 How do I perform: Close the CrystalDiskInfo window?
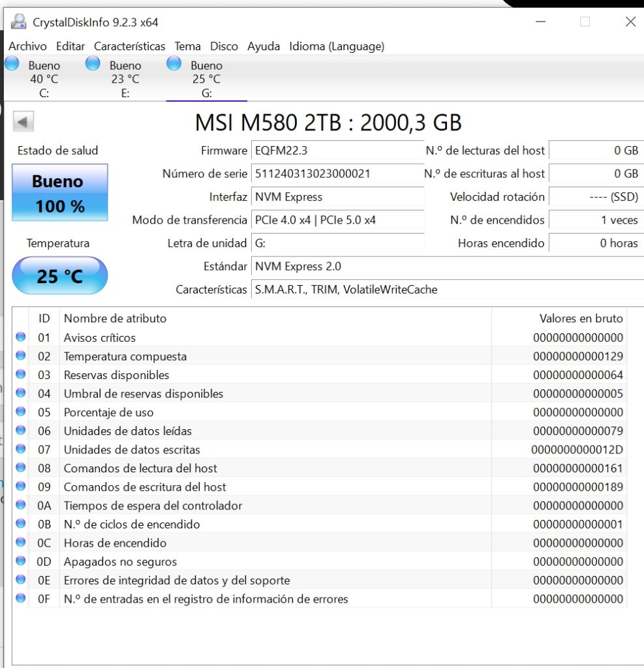pyautogui.click(x=630, y=22)
